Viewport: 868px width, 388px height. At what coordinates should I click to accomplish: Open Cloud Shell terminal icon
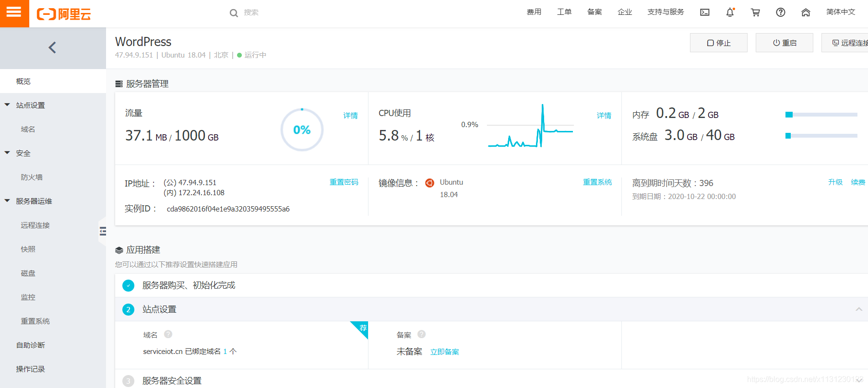(x=704, y=12)
